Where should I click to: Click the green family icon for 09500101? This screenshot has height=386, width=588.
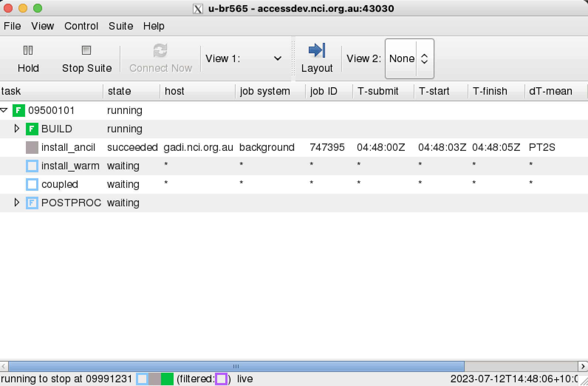click(19, 110)
